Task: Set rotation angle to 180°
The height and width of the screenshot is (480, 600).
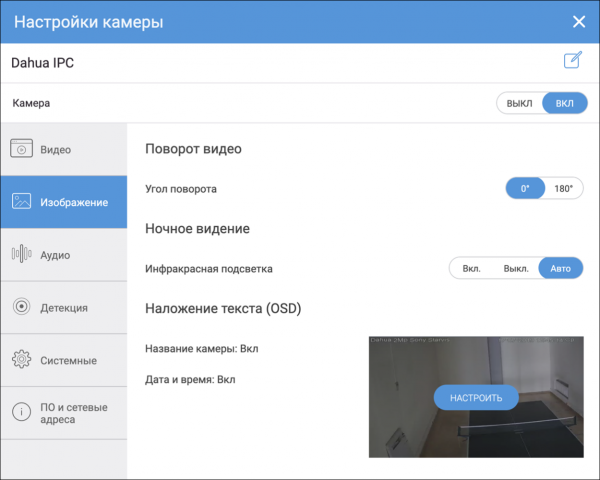Action: [564, 188]
